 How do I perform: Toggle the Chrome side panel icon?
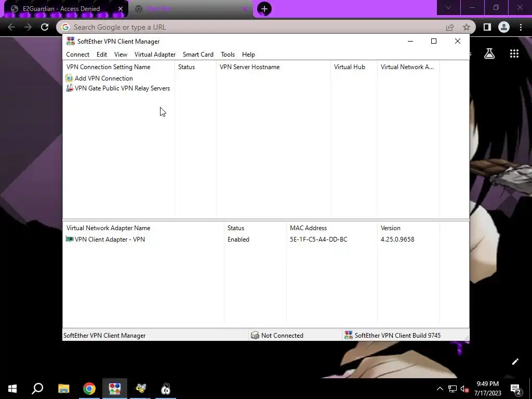pyautogui.click(x=487, y=27)
